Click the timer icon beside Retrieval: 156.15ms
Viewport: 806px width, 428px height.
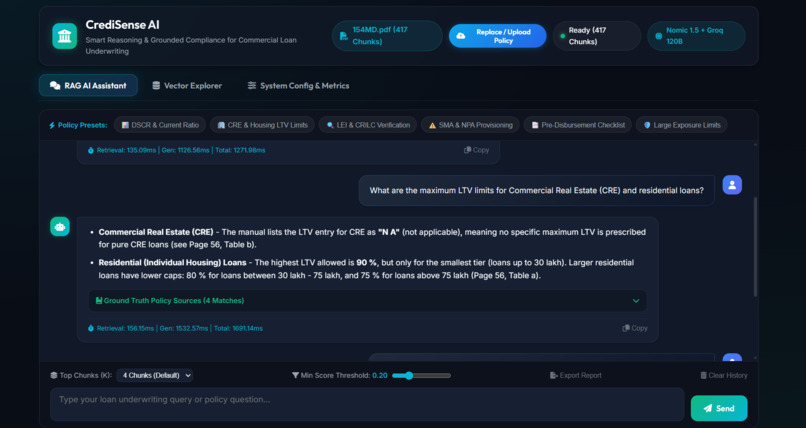click(91, 328)
